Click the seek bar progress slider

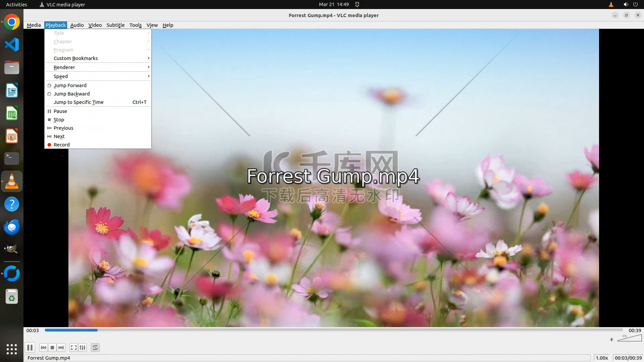pos(333,330)
